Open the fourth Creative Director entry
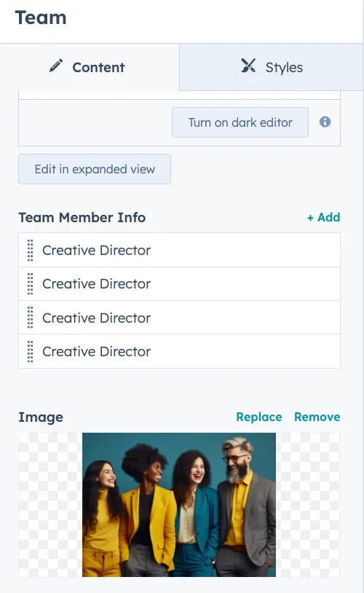 180,351
